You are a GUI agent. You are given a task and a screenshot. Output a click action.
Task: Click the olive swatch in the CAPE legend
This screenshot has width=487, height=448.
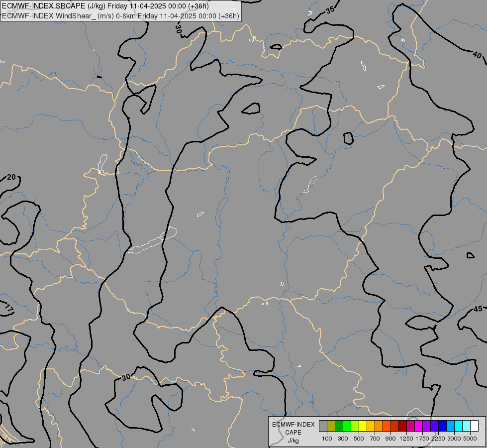click(x=331, y=426)
